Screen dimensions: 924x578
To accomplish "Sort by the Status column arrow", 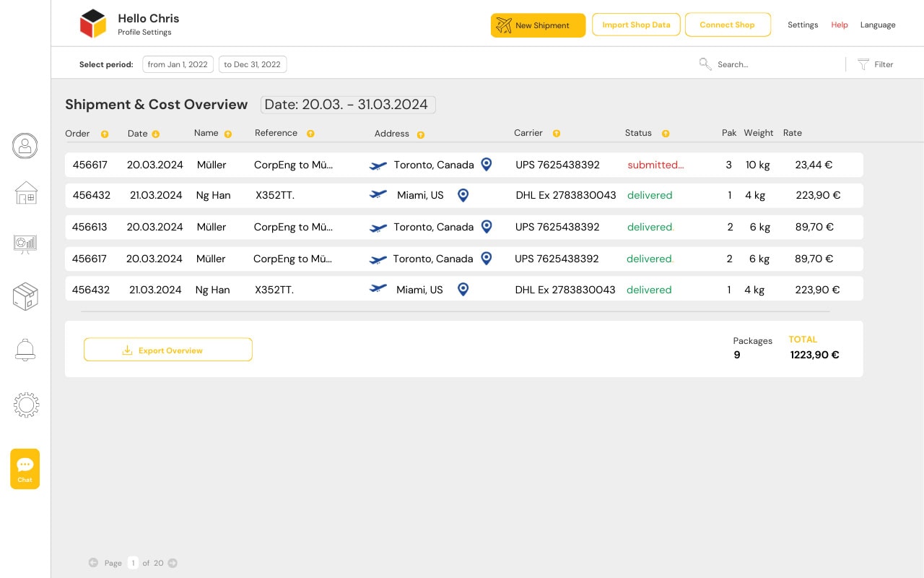I will tap(666, 134).
